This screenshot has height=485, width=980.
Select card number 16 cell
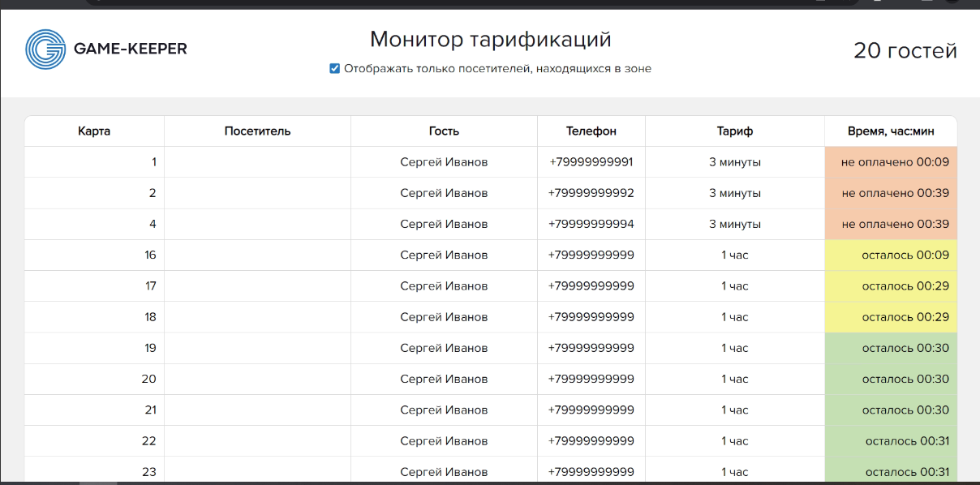[94, 255]
